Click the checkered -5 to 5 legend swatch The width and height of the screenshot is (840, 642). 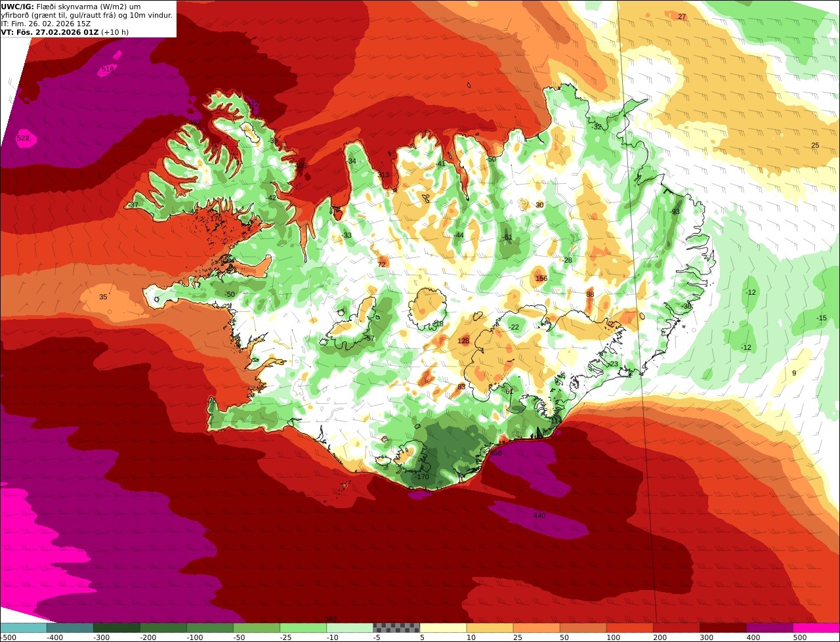click(x=396, y=628)
